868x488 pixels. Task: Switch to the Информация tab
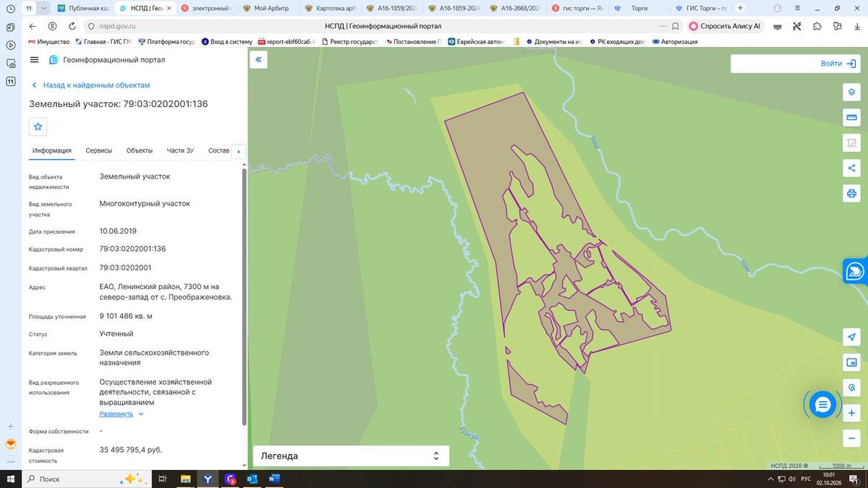click(52, 150)
